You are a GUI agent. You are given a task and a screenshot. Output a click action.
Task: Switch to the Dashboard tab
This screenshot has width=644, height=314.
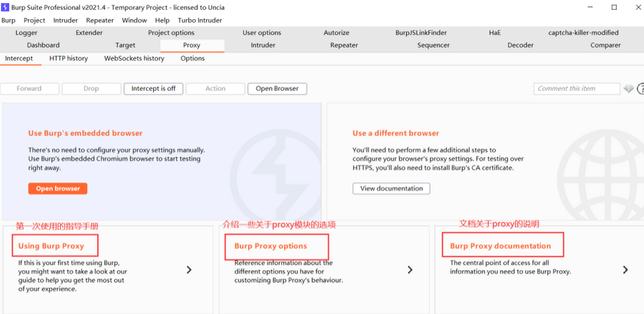43,45
